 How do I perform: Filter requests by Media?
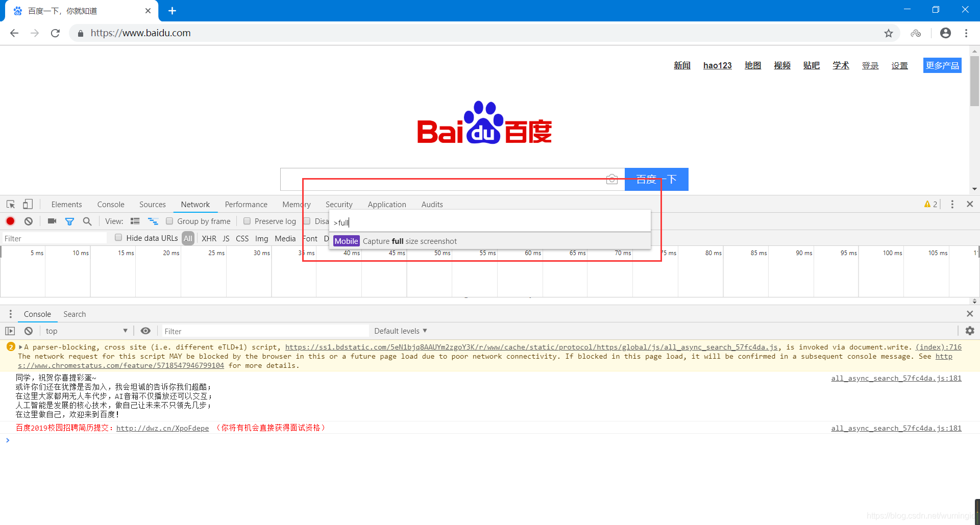tap(285, 238)
